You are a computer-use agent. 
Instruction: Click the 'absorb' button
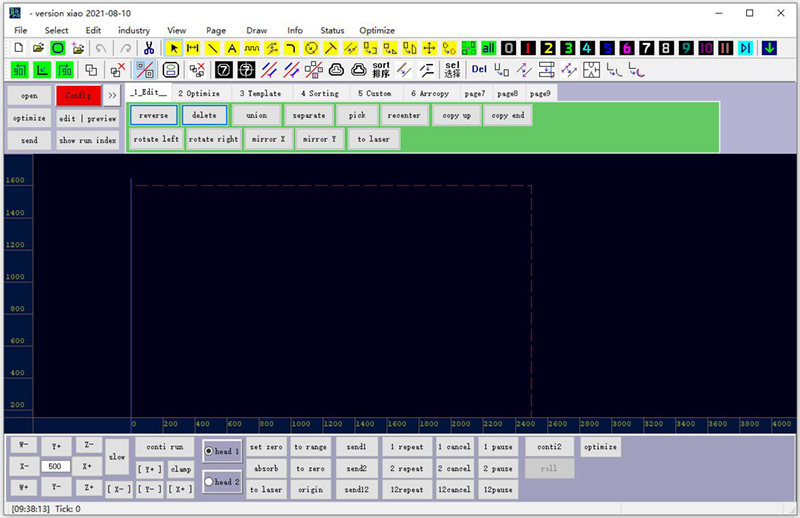click(266, 468)
